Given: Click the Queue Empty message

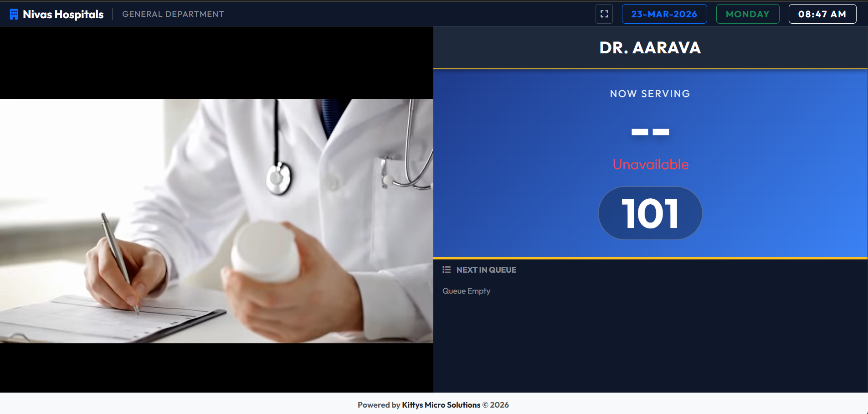Looking at the screenshot, I should point(466,291).
